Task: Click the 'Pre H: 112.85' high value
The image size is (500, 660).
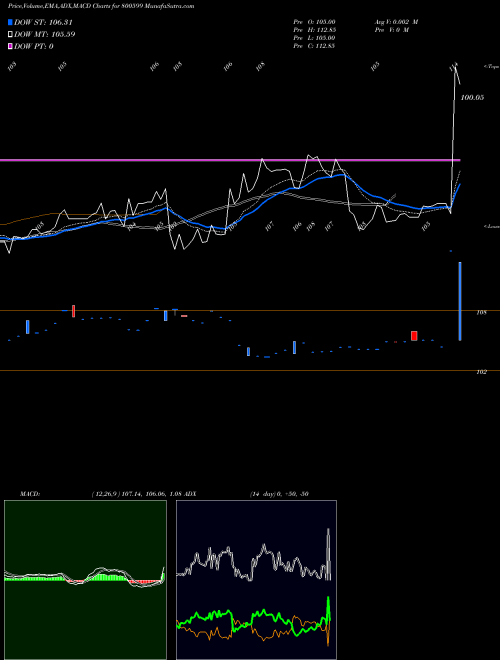Action: [314, 30]
